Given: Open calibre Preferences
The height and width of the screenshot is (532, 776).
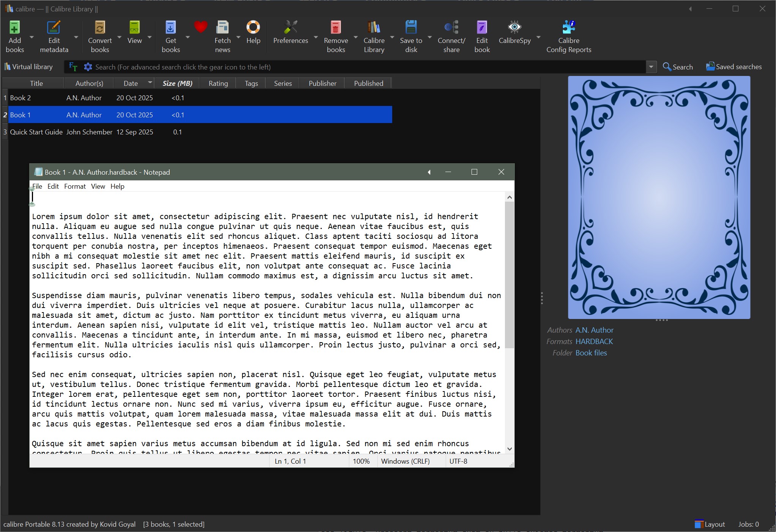Looking at the screenshot, I should (x=290, y=28).
